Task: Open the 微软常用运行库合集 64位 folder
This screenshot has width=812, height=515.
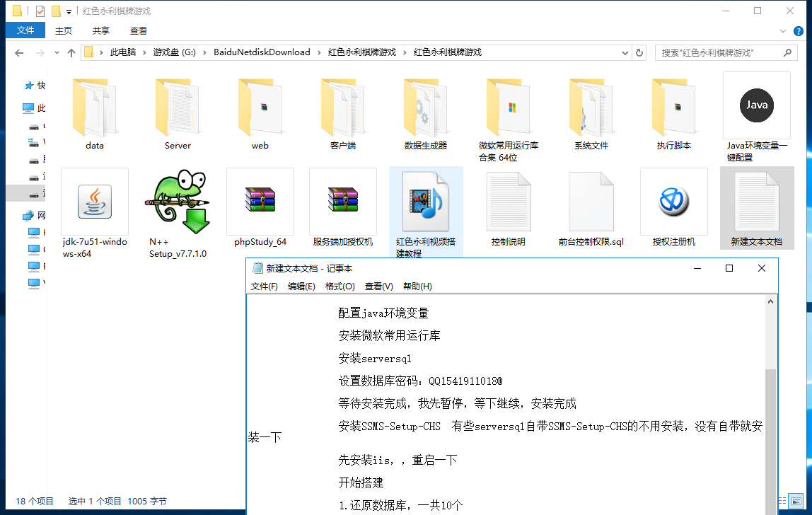Action: [509, 106]
